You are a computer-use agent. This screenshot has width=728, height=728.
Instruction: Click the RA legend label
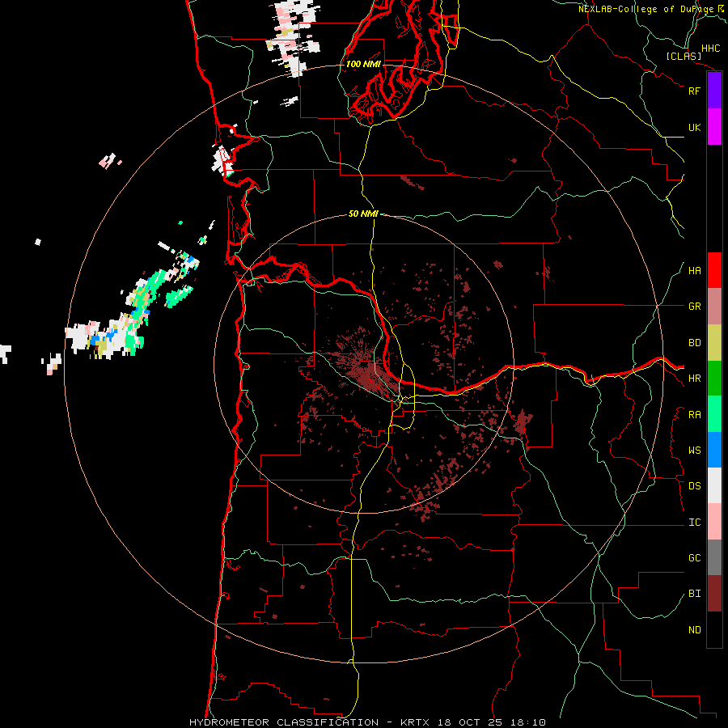click(x=694, y=415)
